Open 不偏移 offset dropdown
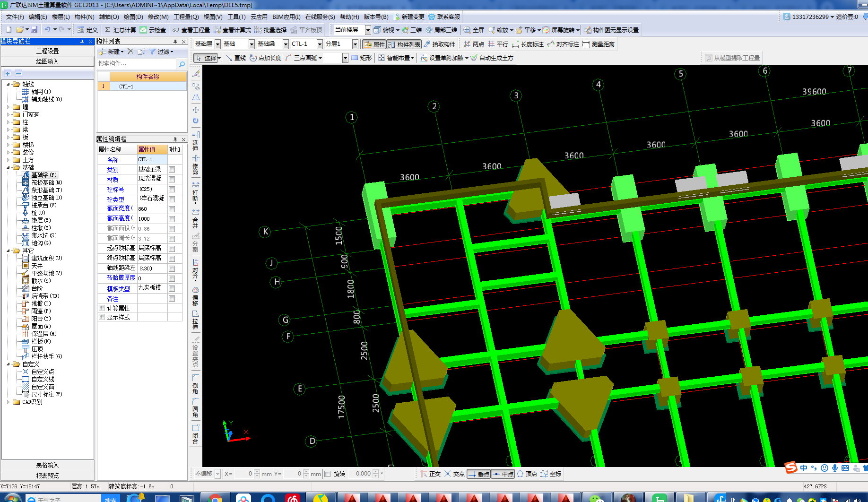Image resolution: width=868 pixels, height=502 pixels. (217, 474)
